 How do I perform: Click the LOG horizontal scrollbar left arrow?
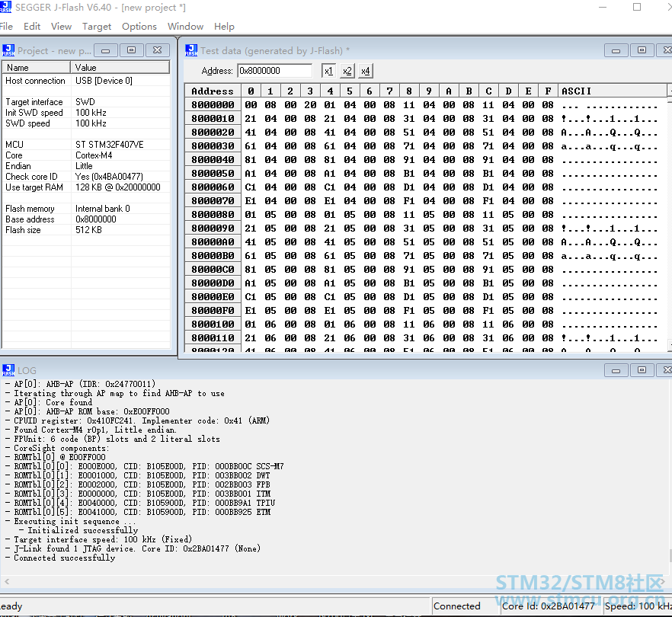click(6, 581)
